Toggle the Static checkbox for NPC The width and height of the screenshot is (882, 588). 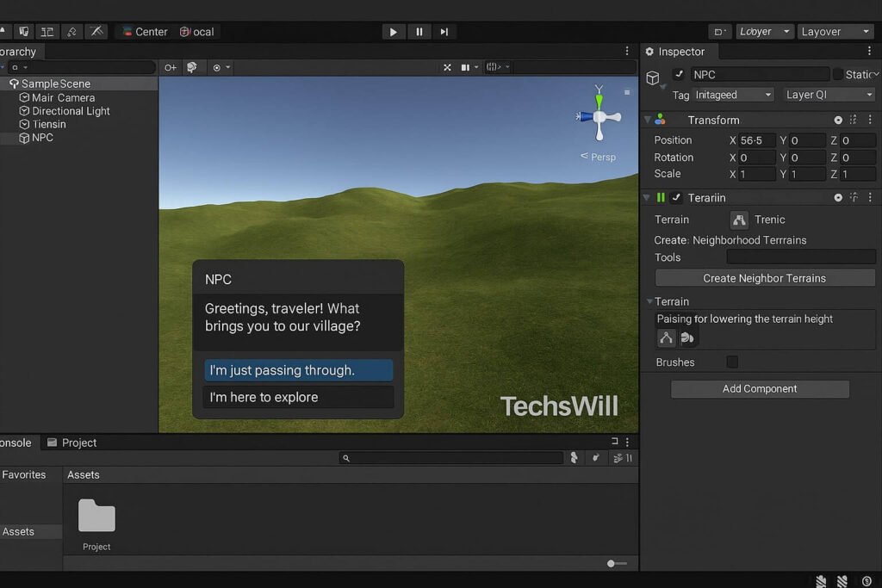pyautogui.click(x=838, y=75)
